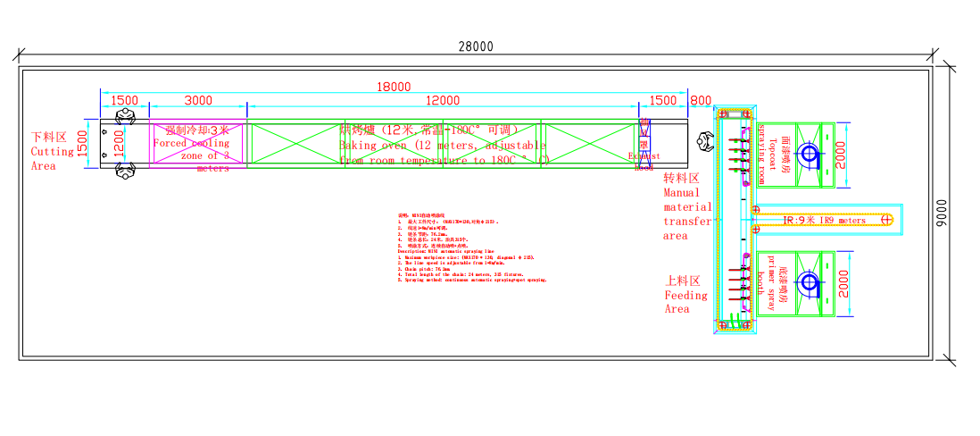Screen dimensions: 980x436
Task: Click the 'Baking oven (12 meters, adjustable' label
Action: [443, 145]
